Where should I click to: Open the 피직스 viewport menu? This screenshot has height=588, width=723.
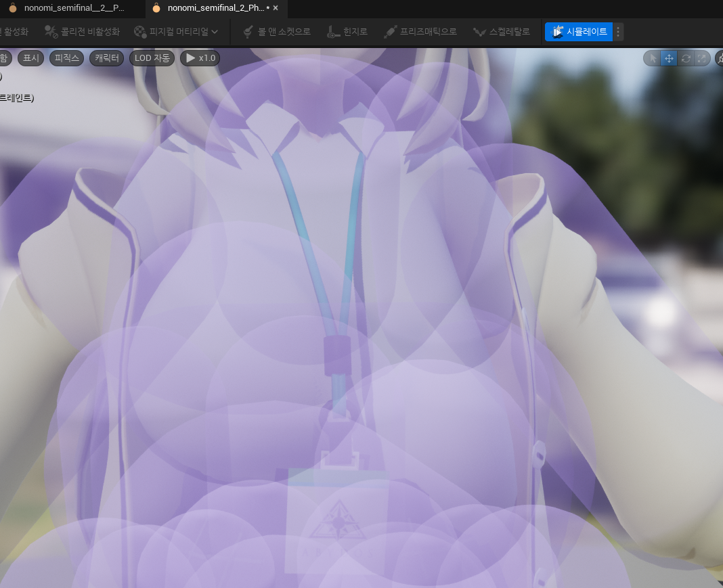click(x=67, y=58)
